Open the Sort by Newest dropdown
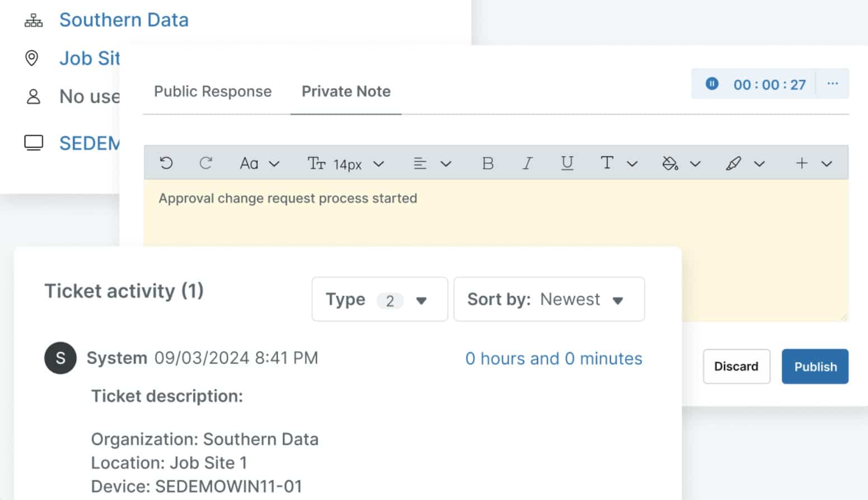 click(549, 299)
